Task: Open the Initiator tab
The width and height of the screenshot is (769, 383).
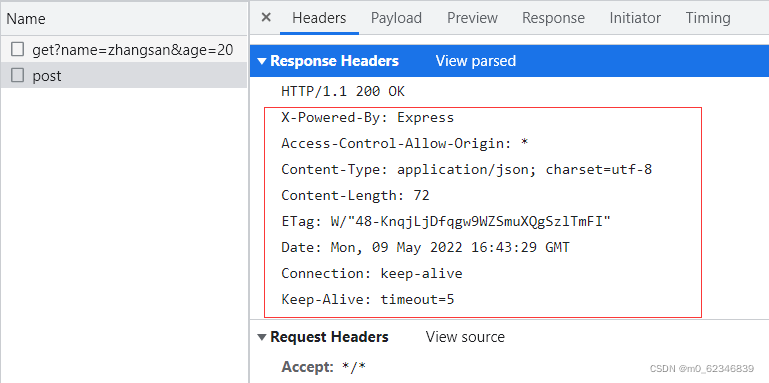Action: [x=635, y=18]
